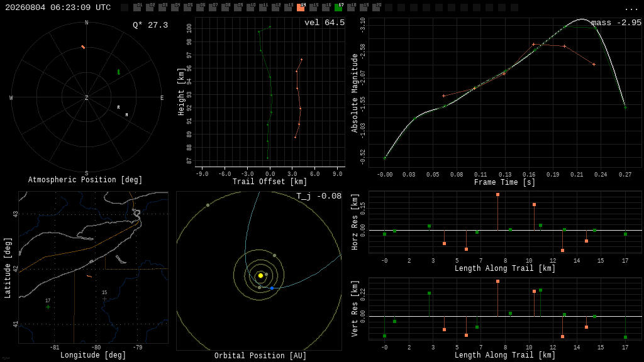Click the blue Earth dot on orbit
The height and width of the screenshot is (362, 644).
tap(272, 288)
